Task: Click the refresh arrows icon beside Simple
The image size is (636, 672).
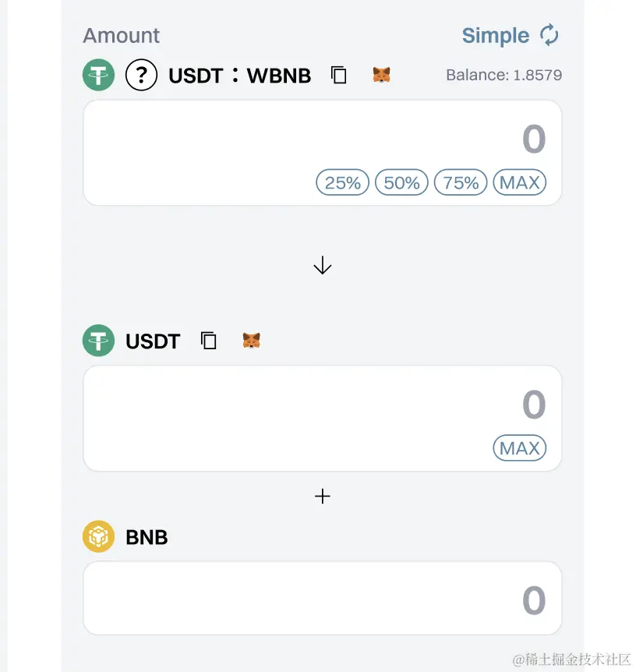Action: point(549,35)
